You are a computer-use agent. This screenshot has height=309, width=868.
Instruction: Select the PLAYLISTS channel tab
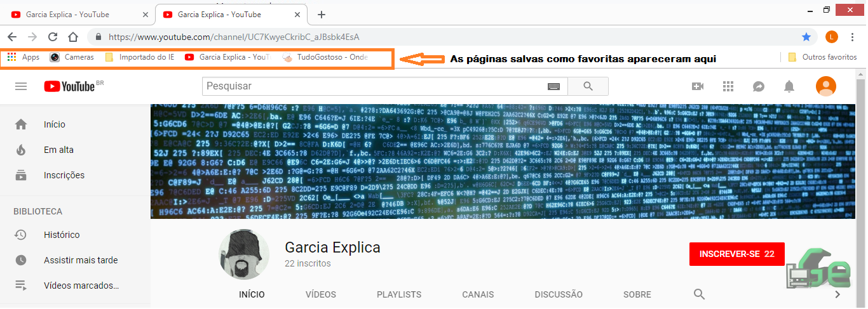[399, 294]
